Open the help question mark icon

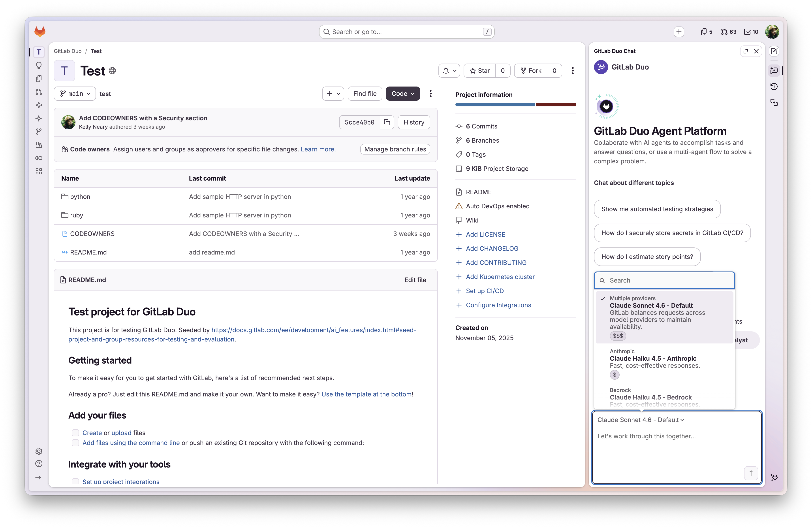tap(39, 464)
